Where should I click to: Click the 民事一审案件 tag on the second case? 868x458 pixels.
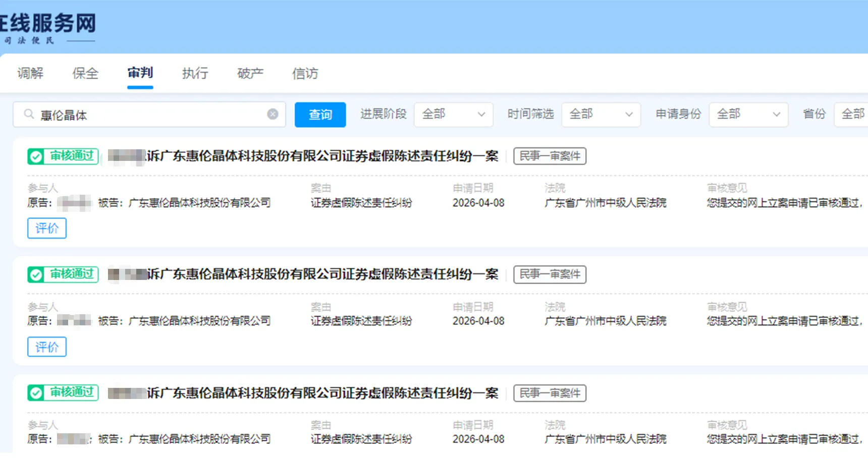[550, 274]
